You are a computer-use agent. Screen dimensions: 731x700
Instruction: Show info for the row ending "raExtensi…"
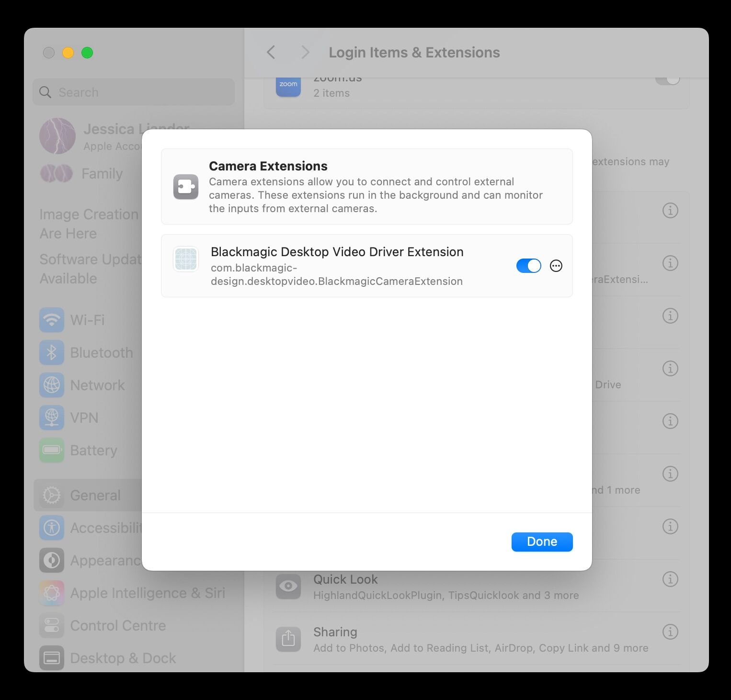point(670,263)
